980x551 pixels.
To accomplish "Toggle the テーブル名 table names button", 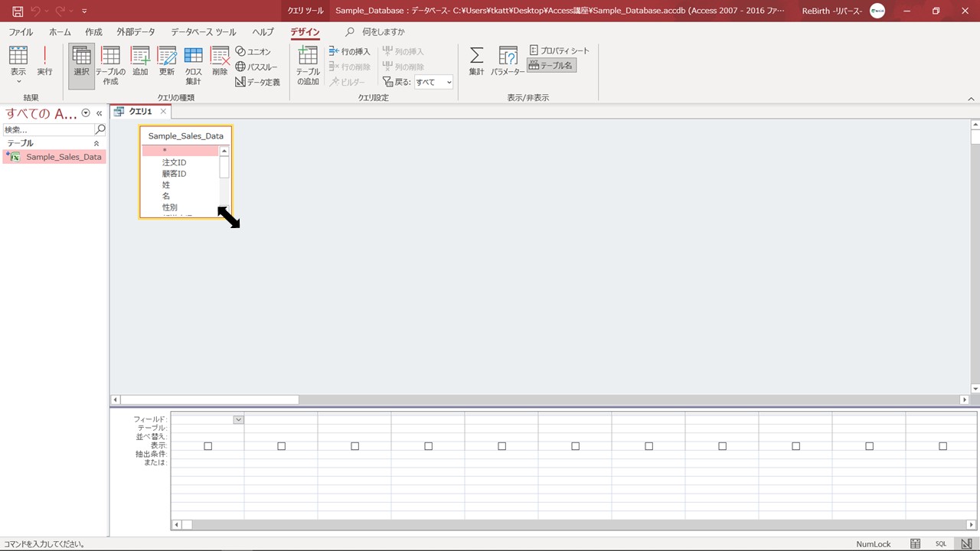I will coord(550,66).
